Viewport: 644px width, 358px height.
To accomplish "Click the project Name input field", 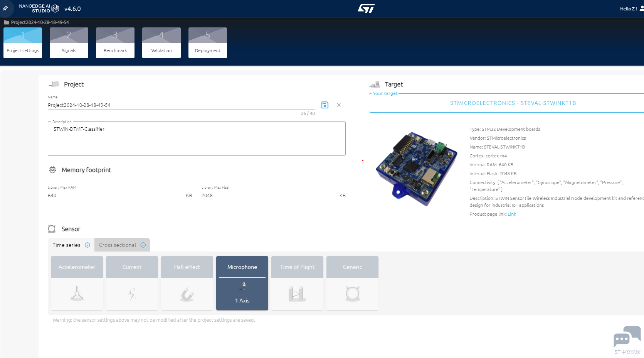I will click(x=181, y=105).
